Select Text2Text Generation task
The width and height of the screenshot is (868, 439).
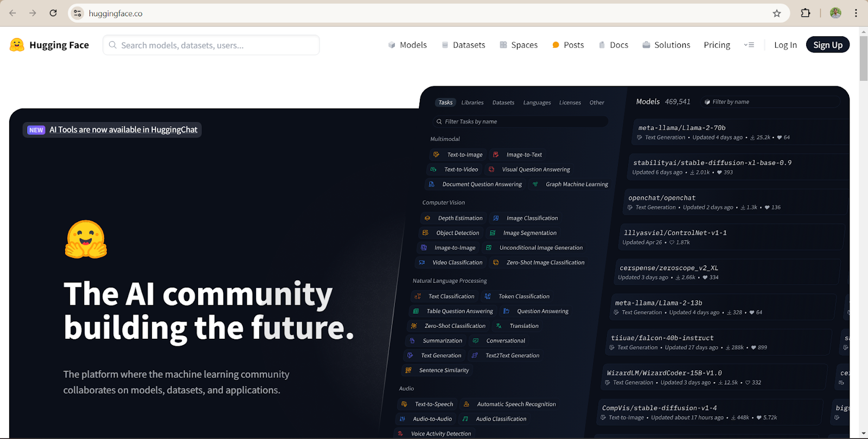(506, 356)
